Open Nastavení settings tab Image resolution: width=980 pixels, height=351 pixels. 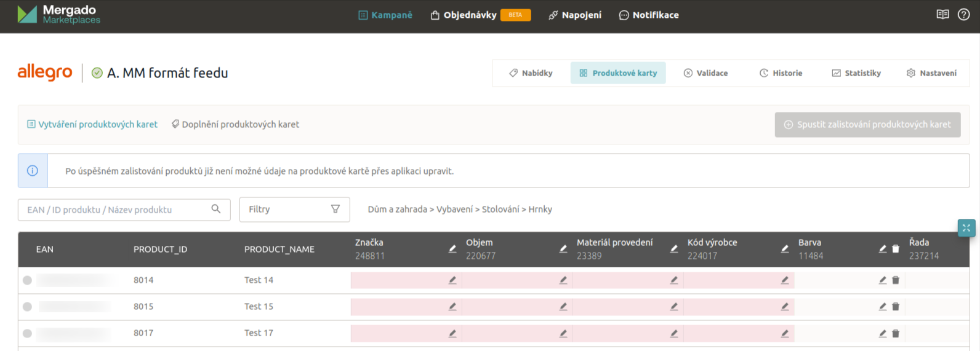[x=931, y=73]
